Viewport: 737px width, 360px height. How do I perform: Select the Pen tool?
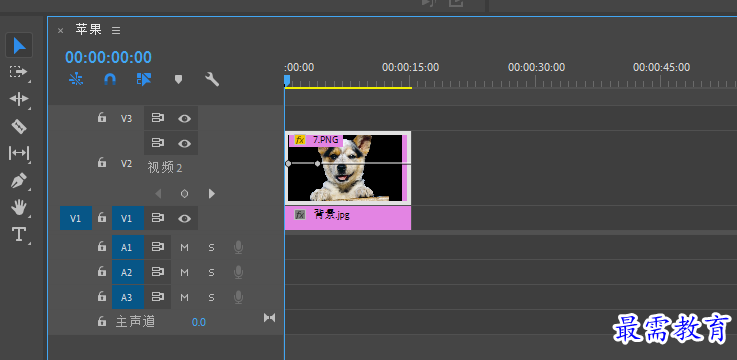[x=19, y=180]
